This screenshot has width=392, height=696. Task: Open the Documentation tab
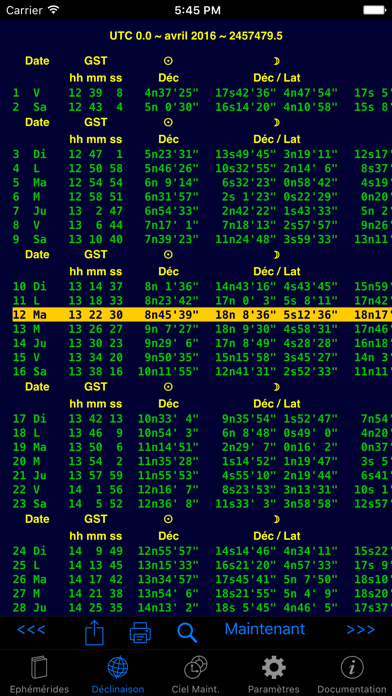[352, 675]
